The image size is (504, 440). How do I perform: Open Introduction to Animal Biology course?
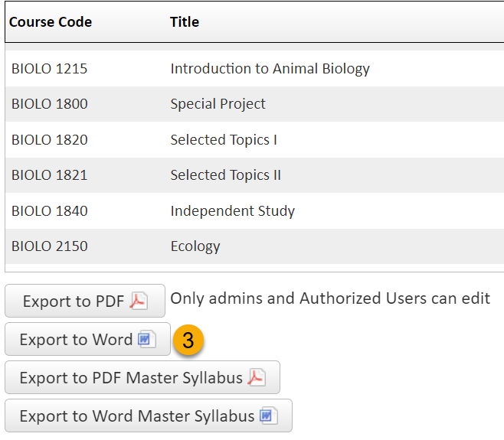click(x=270, y=69)
